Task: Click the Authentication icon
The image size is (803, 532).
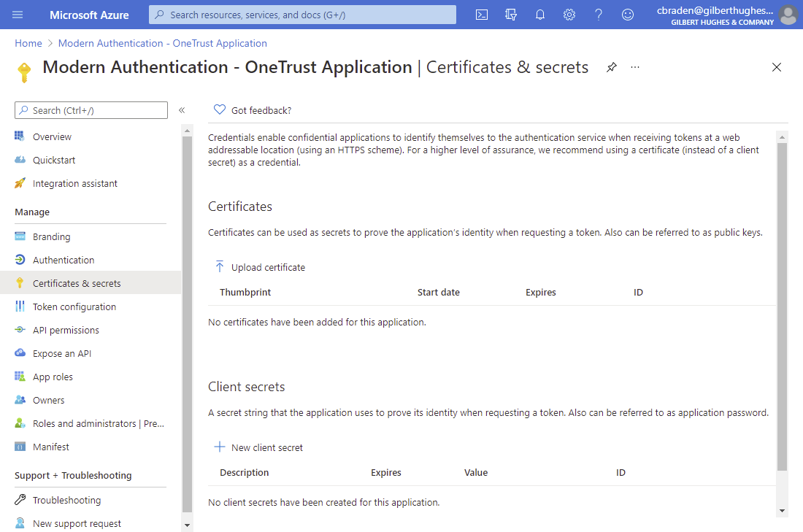Action: click(20, 260)
